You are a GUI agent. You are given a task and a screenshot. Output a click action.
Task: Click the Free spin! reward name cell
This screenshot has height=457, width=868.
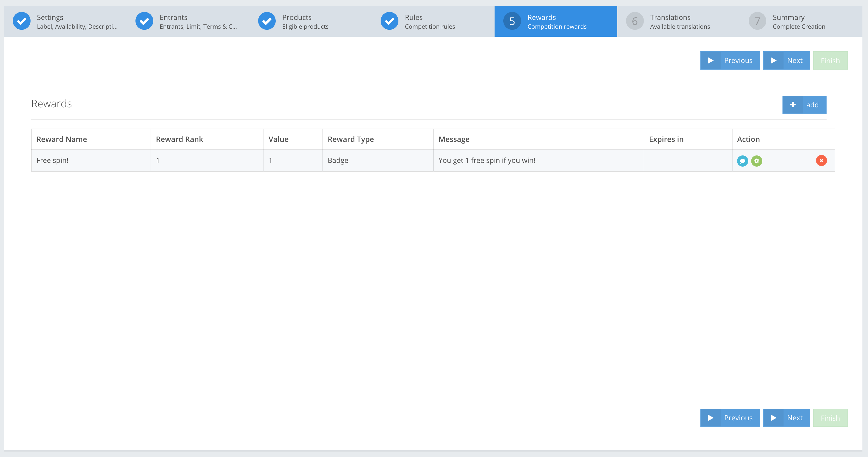point(52,160)
